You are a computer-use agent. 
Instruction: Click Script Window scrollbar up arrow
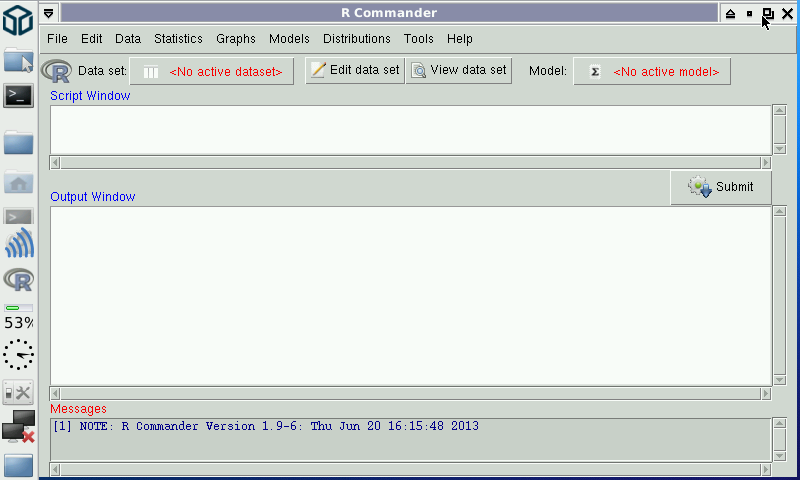pos(779,111)
